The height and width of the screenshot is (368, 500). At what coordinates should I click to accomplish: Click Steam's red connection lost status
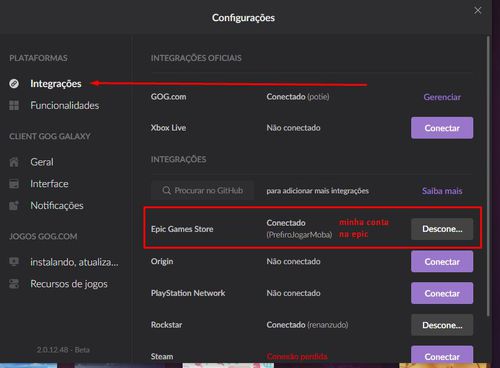click(297, 357)
